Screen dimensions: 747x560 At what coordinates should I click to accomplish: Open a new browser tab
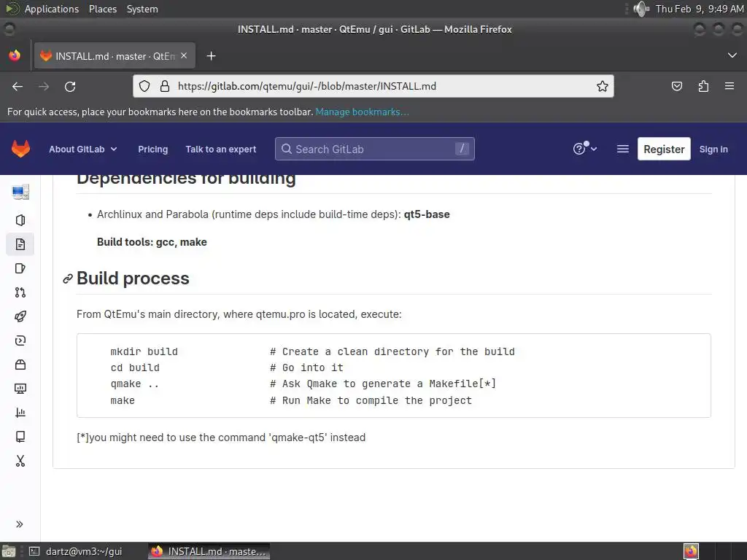(211, 56)
